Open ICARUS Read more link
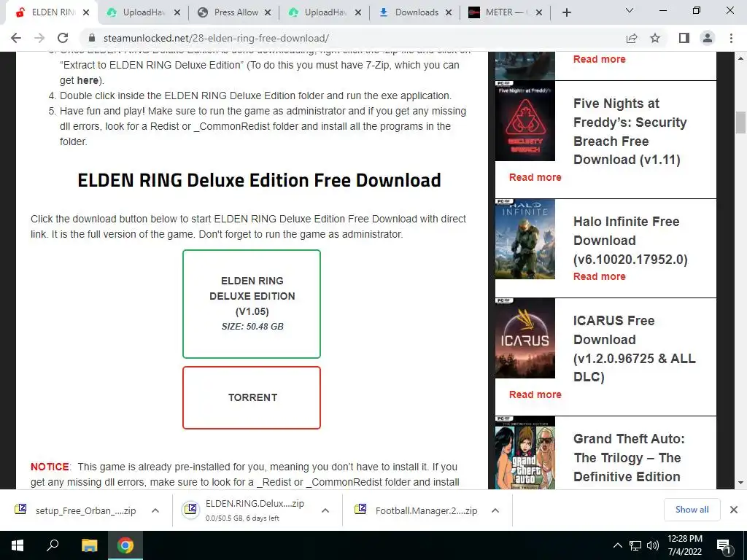747x560 pixels. pos(535,394)
